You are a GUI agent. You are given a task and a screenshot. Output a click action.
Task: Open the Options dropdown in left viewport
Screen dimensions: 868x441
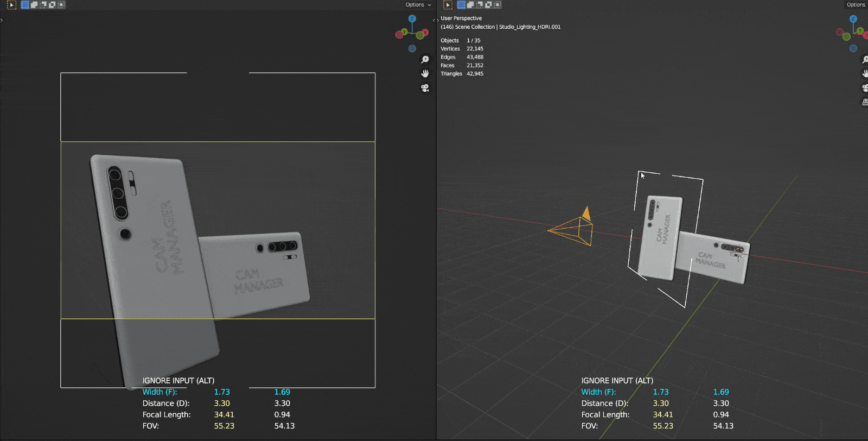click(x=418, y=5)
